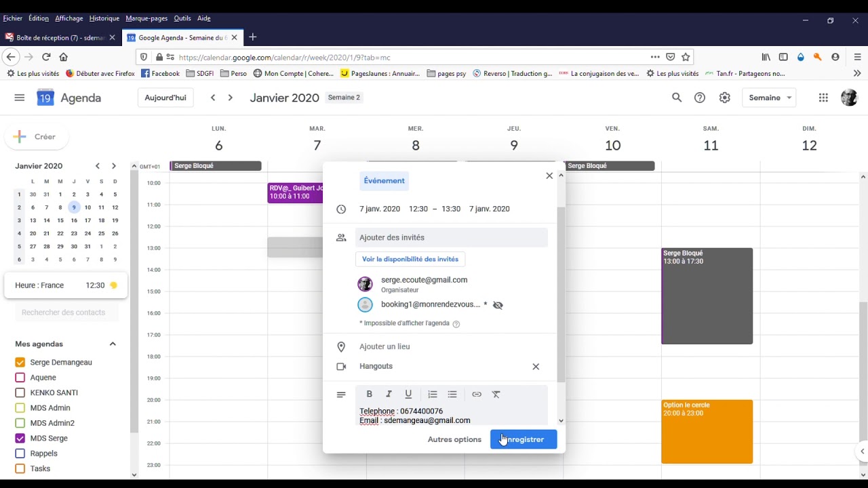Image resolution: width=868 pixels, height=488 pixels.
Task: Click Autres options
Action: click(x=454, y=439)
